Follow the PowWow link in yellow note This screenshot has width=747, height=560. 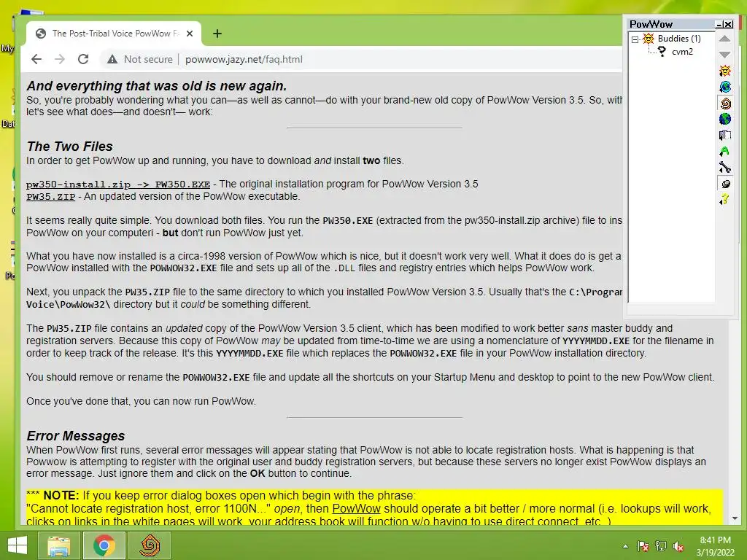pos(356,508)
